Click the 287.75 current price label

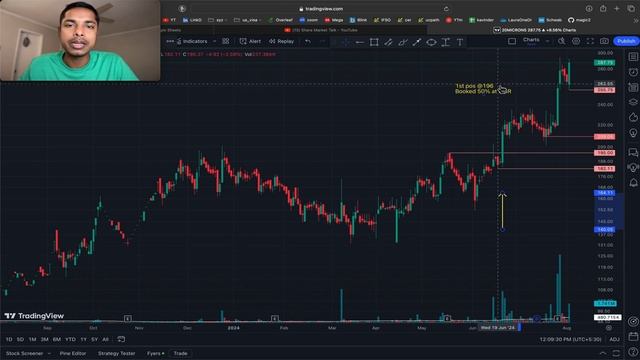click(604, 63)
